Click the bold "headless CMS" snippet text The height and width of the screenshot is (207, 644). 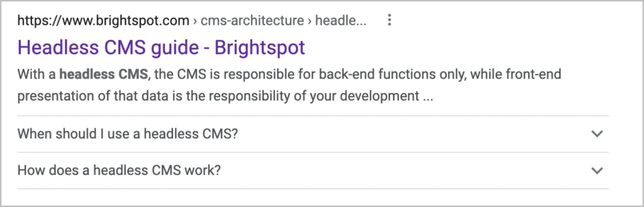point(103,74)
